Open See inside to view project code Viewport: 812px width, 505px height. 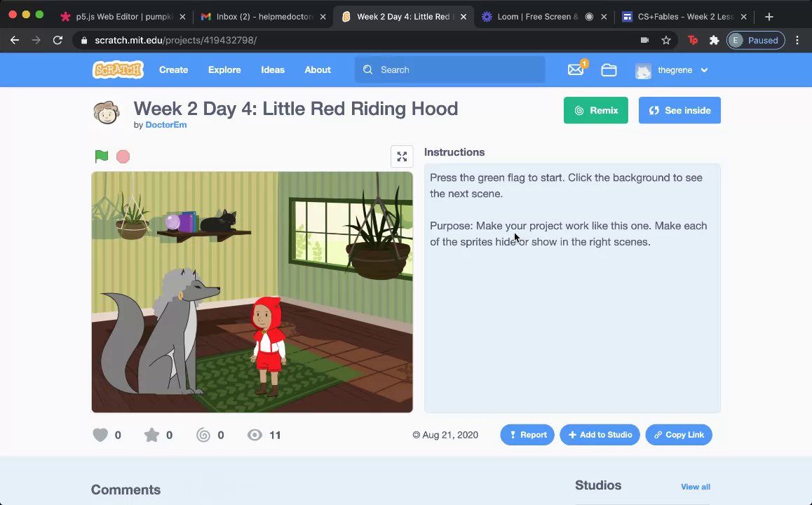tap(679, 110)
